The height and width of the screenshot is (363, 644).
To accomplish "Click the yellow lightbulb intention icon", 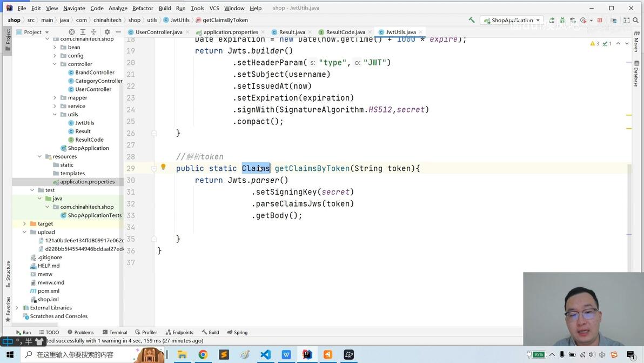I will coord(163,167).
